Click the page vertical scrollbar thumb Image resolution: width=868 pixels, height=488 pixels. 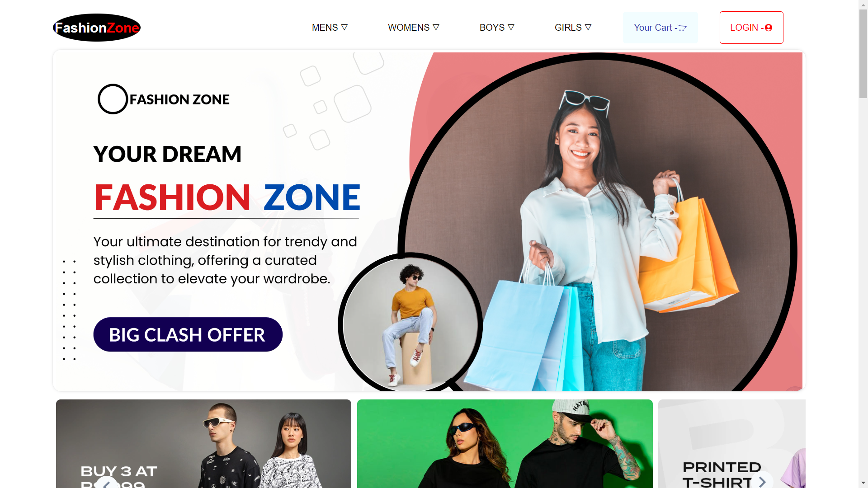pos(863,53)
